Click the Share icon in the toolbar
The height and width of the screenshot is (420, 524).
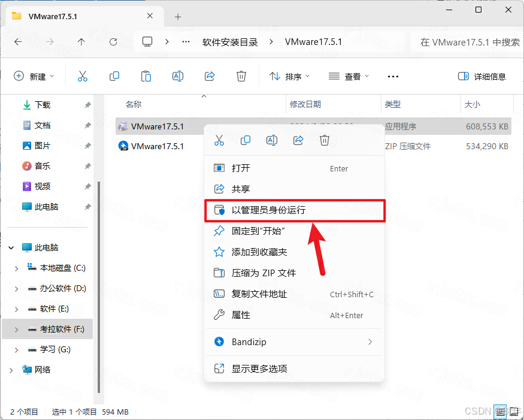[x=210, y=76]
